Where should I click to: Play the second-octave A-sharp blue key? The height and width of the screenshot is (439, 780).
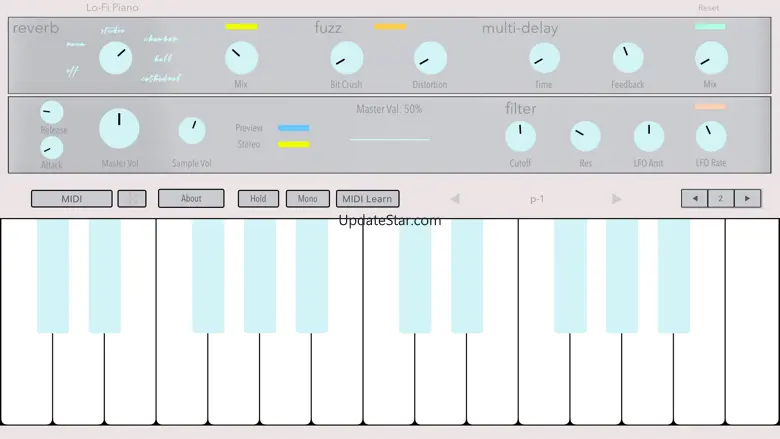pos(674,276)
